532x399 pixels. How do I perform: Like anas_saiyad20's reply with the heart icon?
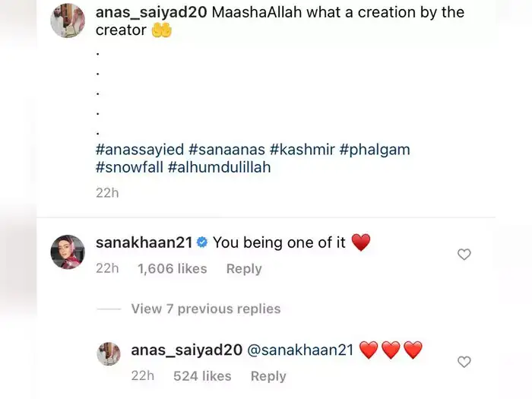(464, 362)
